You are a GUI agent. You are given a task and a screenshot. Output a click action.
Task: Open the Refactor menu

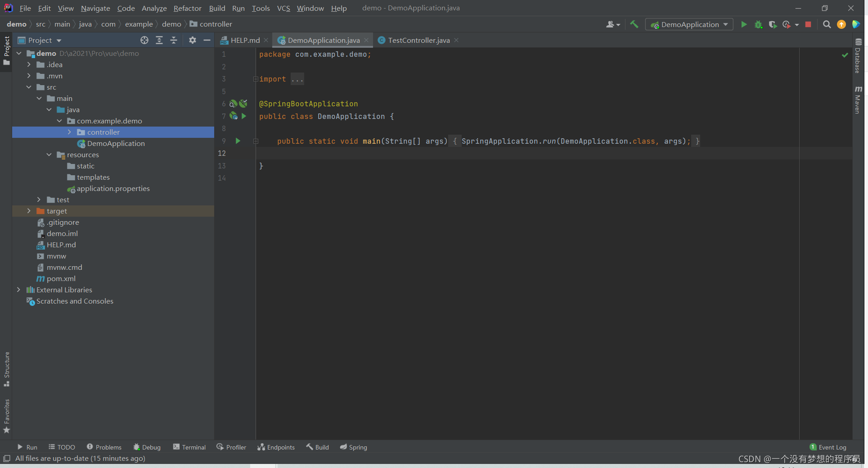point(187,8)
